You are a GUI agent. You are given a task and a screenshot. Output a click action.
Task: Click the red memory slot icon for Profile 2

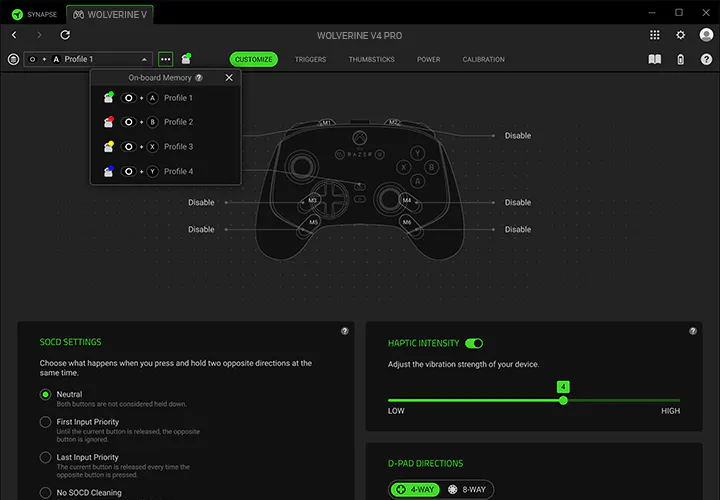(109, 122)
